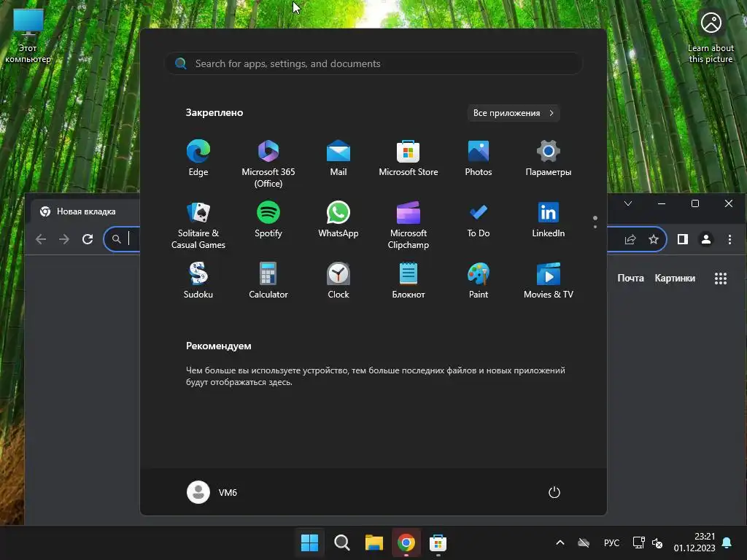Select Этот компьютер desktop icon
The width and height of the screenshot is (747, 560).
point(28,36)
